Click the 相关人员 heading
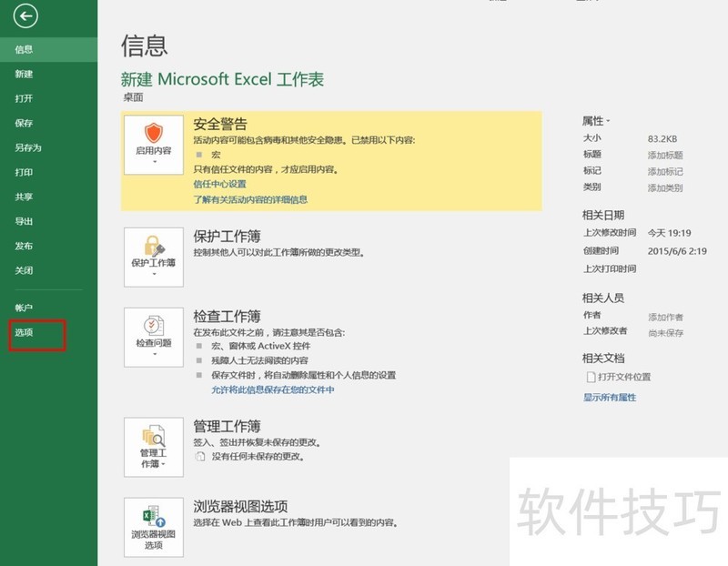 [603, 298]
